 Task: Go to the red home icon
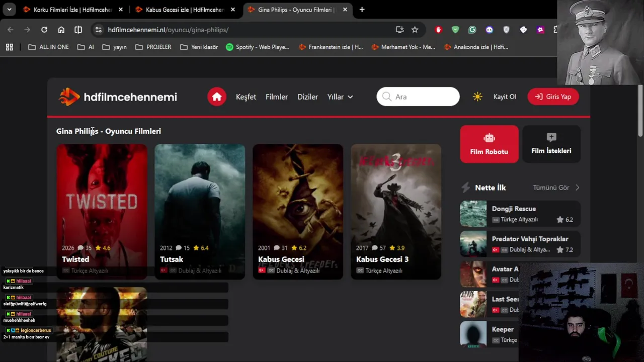[217, 97]
